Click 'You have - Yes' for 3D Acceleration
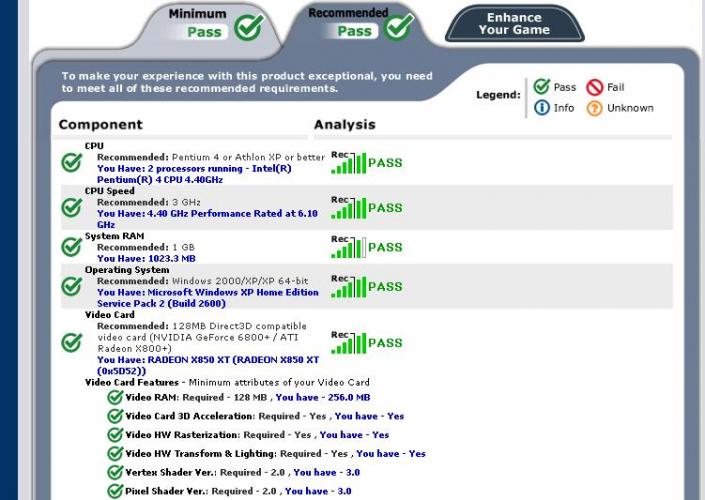705x500 pixels. 369,416
